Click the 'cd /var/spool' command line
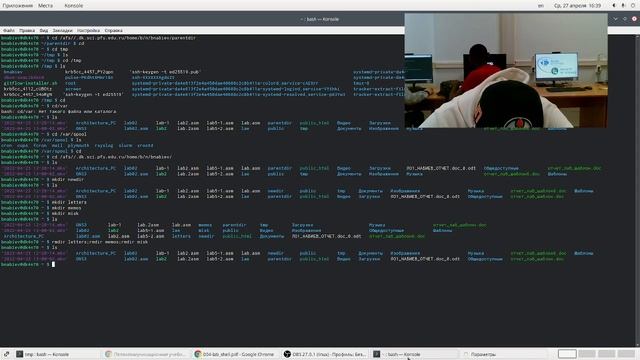This screenshot has height=360, width=640. click(44, 134)
